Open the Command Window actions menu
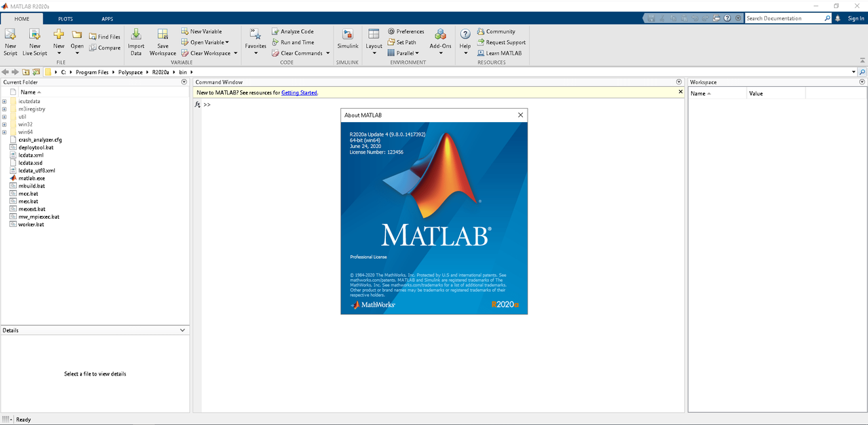 (679, 82)
